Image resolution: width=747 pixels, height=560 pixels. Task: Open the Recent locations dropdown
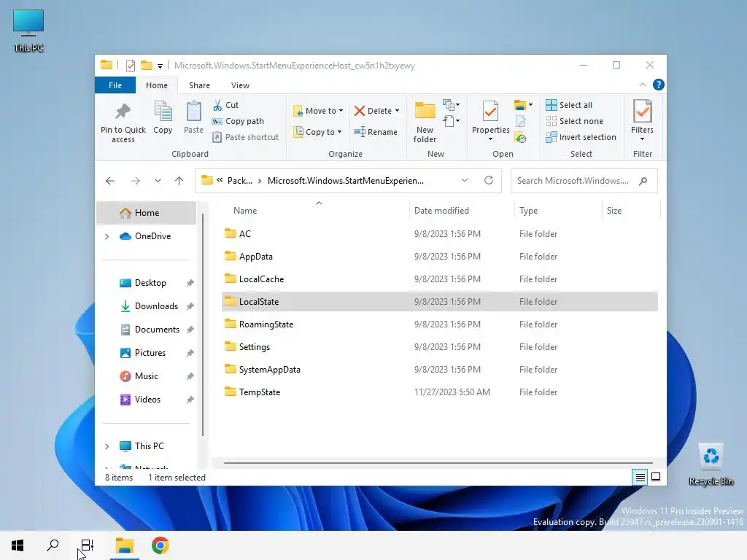pos(158,181)
